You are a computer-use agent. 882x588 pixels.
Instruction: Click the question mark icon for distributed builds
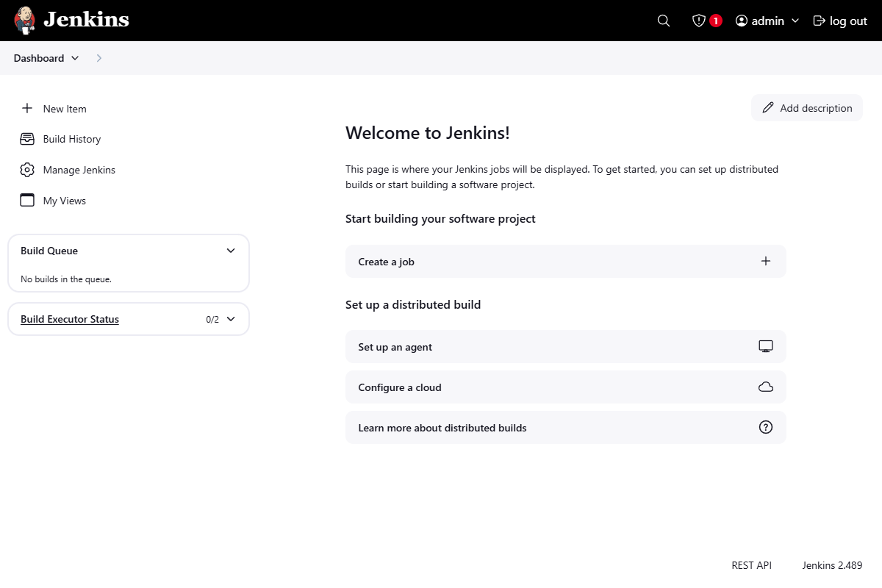point(766,427)
